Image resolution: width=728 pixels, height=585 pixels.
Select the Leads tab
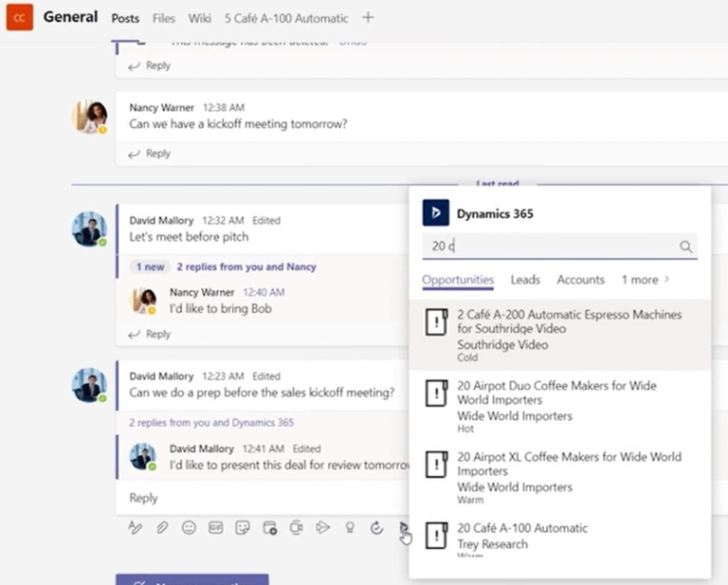[525, 280]
